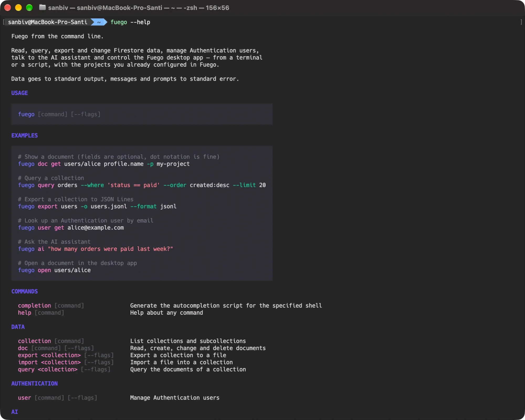Image resolution: width=525 pixels, height=420 pixels.
Task: Click the 'completion [command]' entry
Action: 51,306
